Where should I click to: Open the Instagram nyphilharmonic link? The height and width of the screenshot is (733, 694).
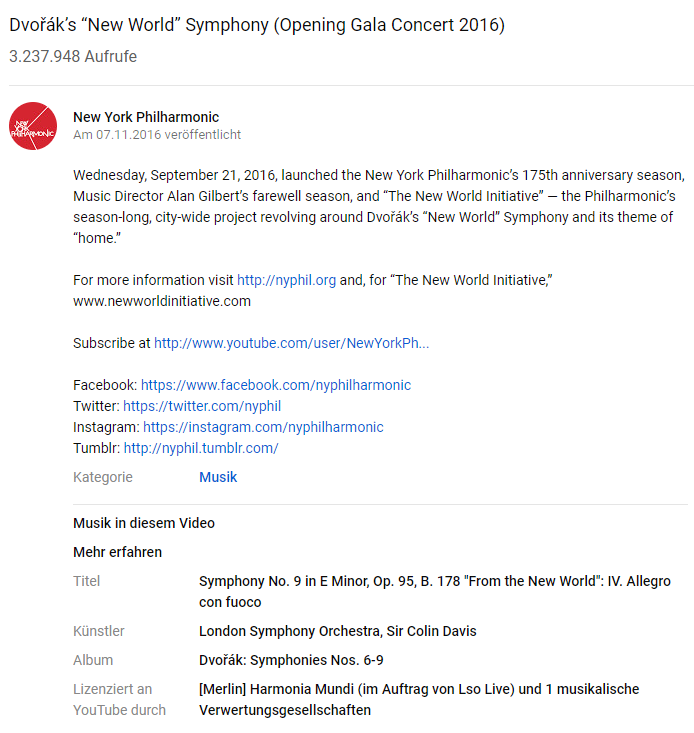coord(263,427)
